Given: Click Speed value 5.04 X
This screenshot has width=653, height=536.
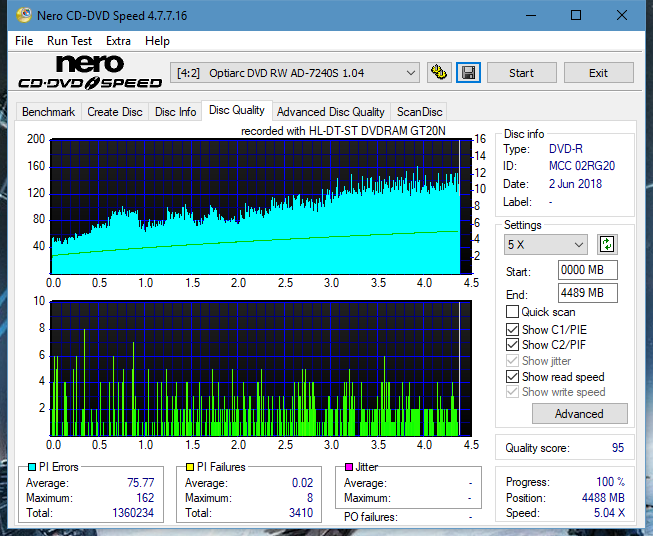Looking at the screenshot, I should 609,513.
